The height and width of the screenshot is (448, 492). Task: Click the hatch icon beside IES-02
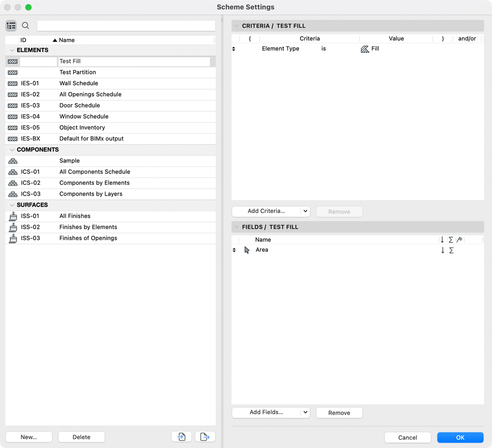[12, 95]
